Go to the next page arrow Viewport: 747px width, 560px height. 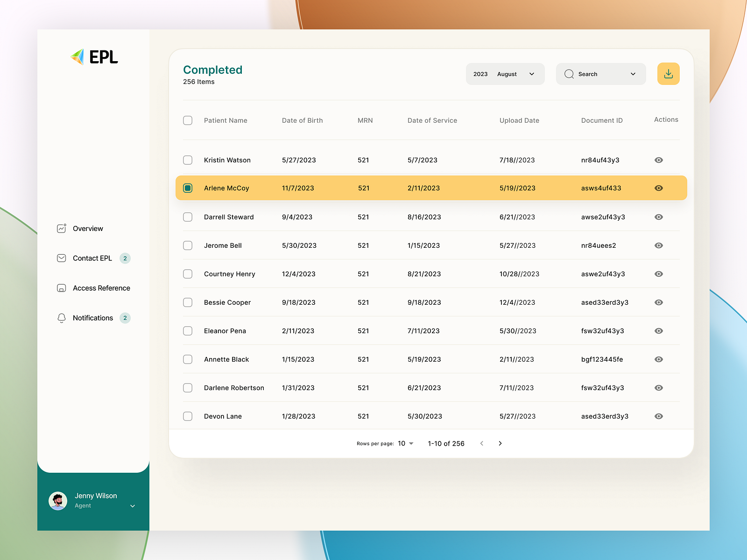click(500, 443)
